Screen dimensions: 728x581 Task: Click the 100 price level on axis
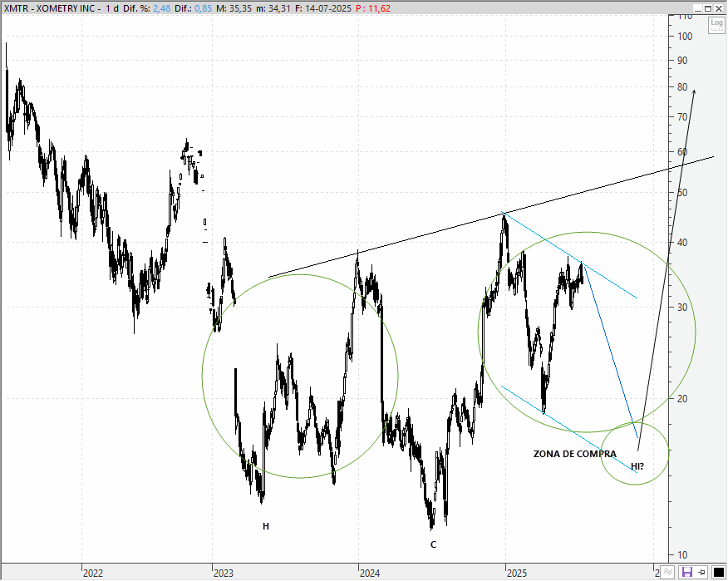[x=685, y=37]
